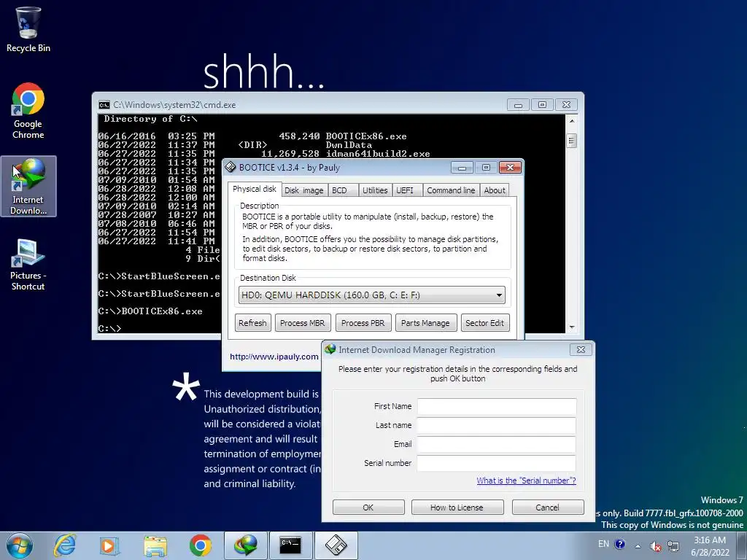Click the BOOTICEx86.exe listing line in cmd

(252, 136)
